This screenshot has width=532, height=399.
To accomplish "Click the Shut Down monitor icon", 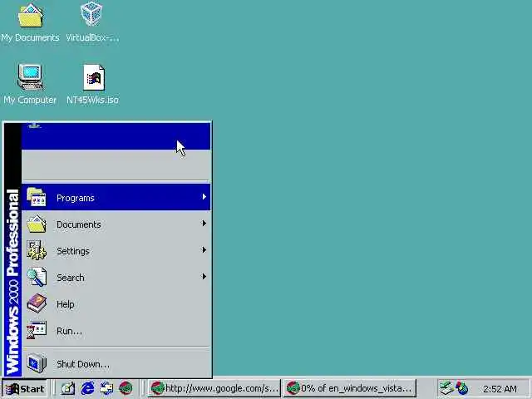I will [37, 362].
